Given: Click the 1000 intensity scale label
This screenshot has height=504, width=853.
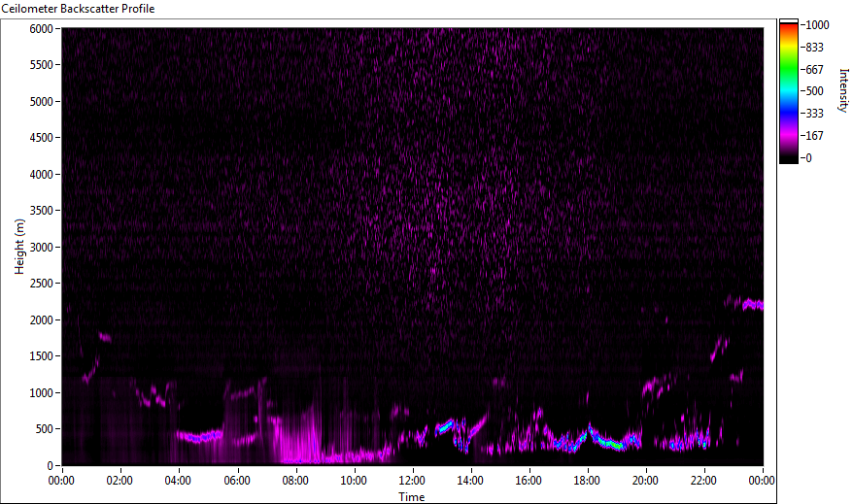Looking at the screenshot, I should (x=818, y=25).
